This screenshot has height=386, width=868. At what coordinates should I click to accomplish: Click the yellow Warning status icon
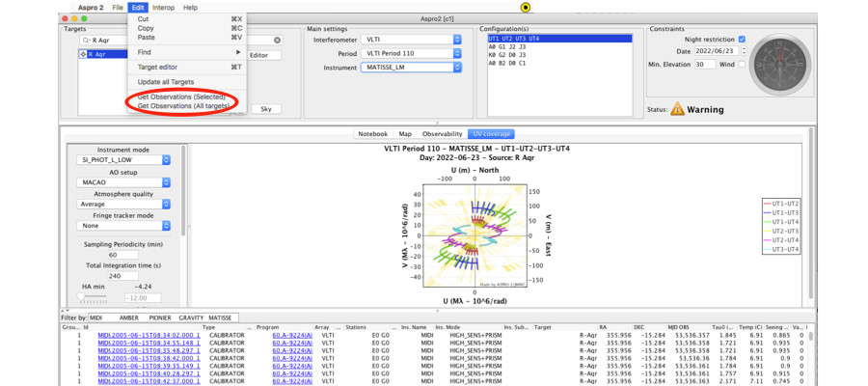click(x=677, y=109)
